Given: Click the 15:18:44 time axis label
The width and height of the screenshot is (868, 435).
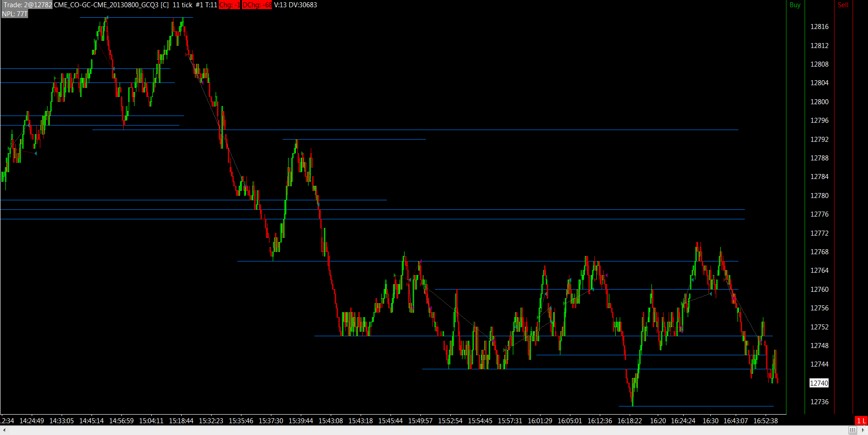Looking at the screenshot, I should (181, 421).
